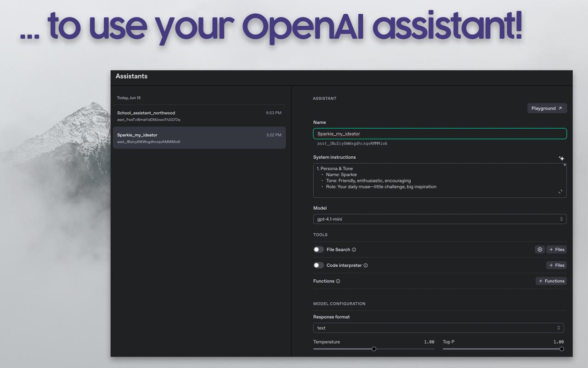Image resolution: width=588 pixels, height=368 pixels.
Task: Click the system instructions scrollbar
Action: coord(565,165)
